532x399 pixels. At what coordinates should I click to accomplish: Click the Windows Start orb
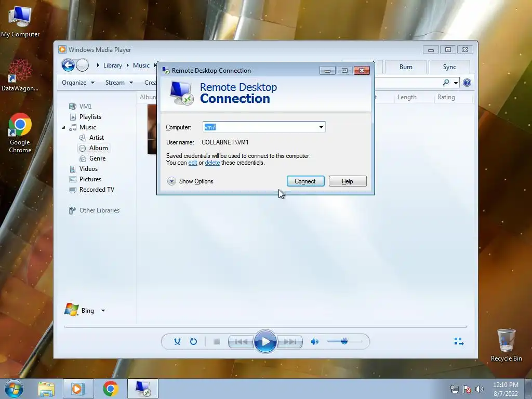tap(14, 389)
